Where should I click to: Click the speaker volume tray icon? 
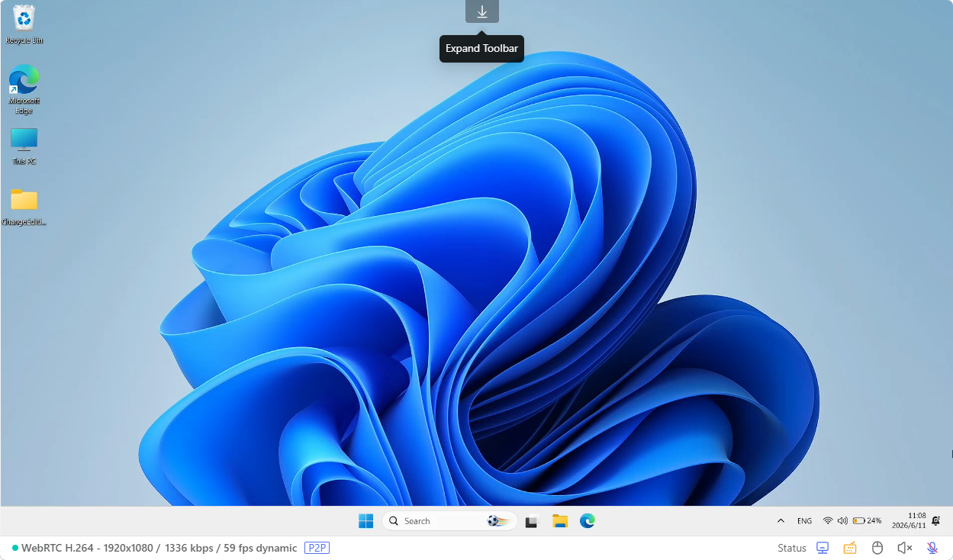tap(842, 521)
